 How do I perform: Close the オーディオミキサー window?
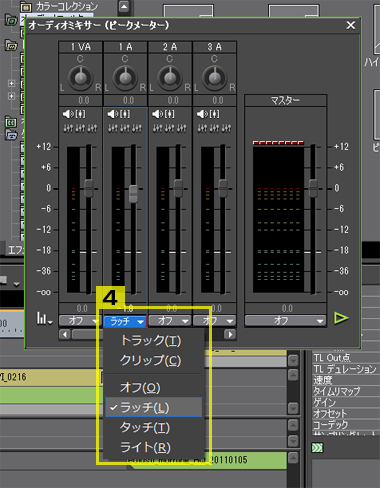[x=351, y=25]
